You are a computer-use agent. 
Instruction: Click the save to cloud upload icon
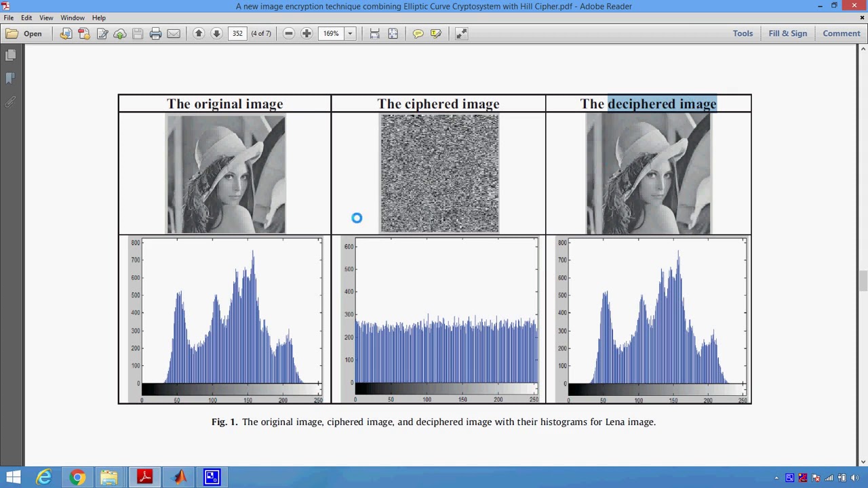120,33
